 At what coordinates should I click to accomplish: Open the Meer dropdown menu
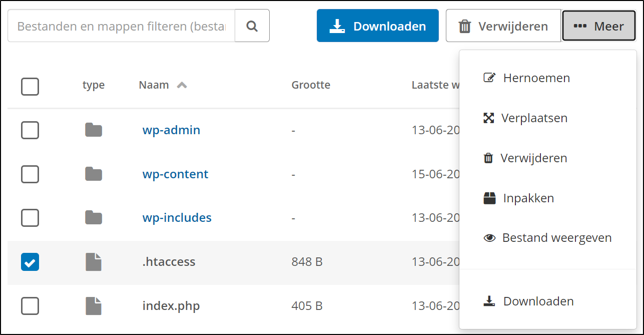click(599, 26)
